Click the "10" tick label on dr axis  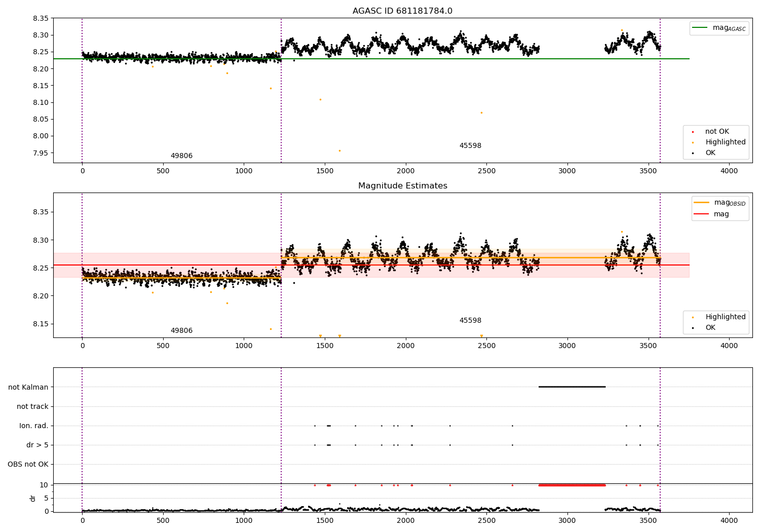[x=44, y=485]
